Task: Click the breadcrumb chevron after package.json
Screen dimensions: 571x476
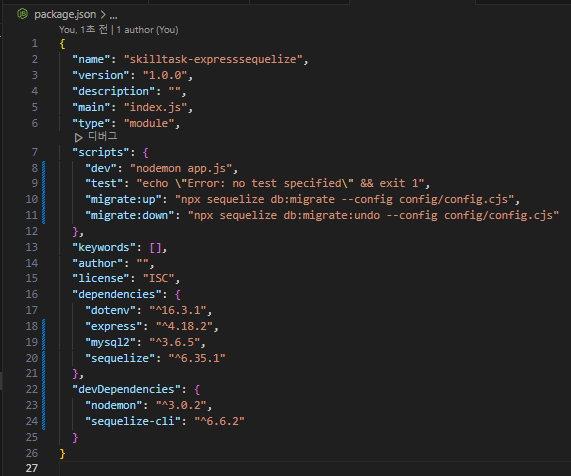Action: point(103,15)
